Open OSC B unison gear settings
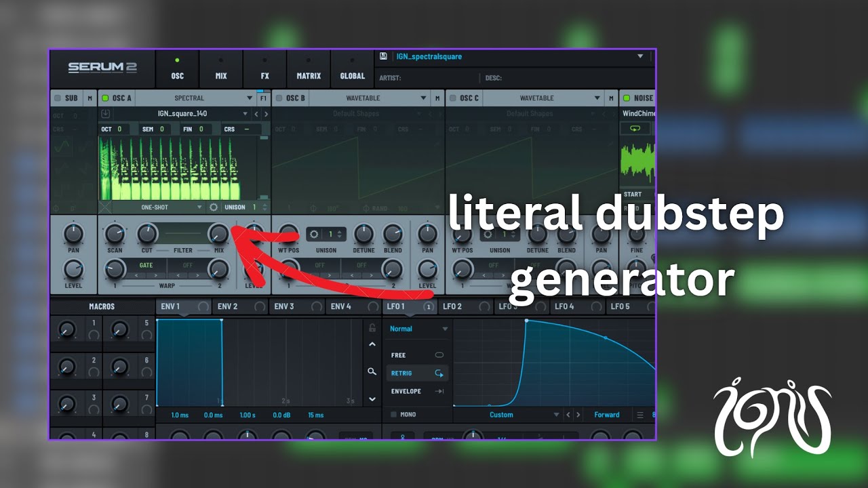This screenshot has width=868, height=488. click(314, 234)
